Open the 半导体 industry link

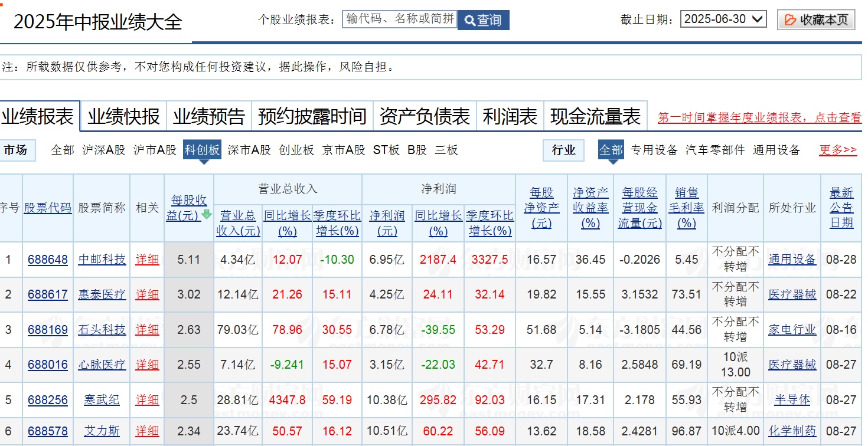click(x=792, y=400)
